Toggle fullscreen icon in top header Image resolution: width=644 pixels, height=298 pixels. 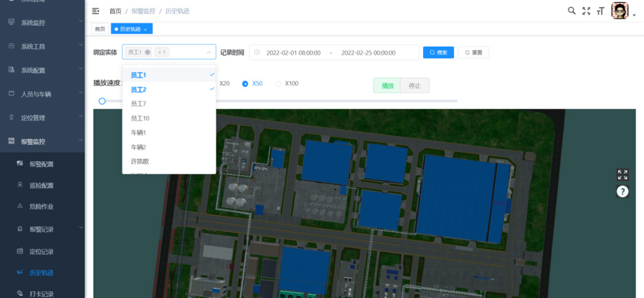point(586,11)
